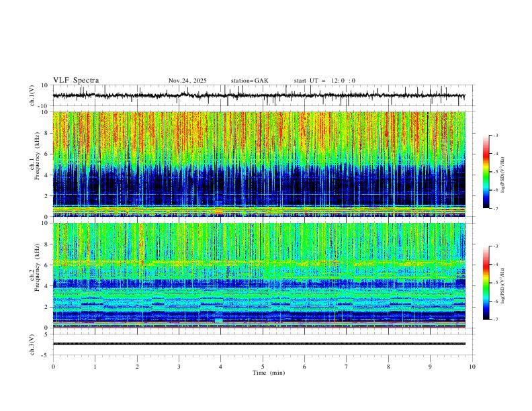Screen dimensions: 532x411
Task: Click inside the ch.2 spectrogram panel
Action: (259, 275)
